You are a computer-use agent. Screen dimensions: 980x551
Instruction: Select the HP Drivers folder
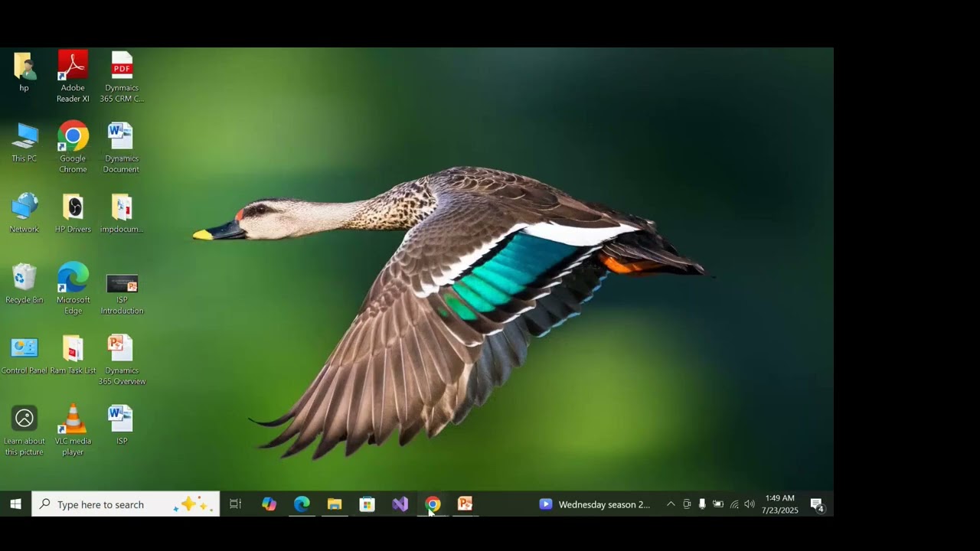pos(73,213)
